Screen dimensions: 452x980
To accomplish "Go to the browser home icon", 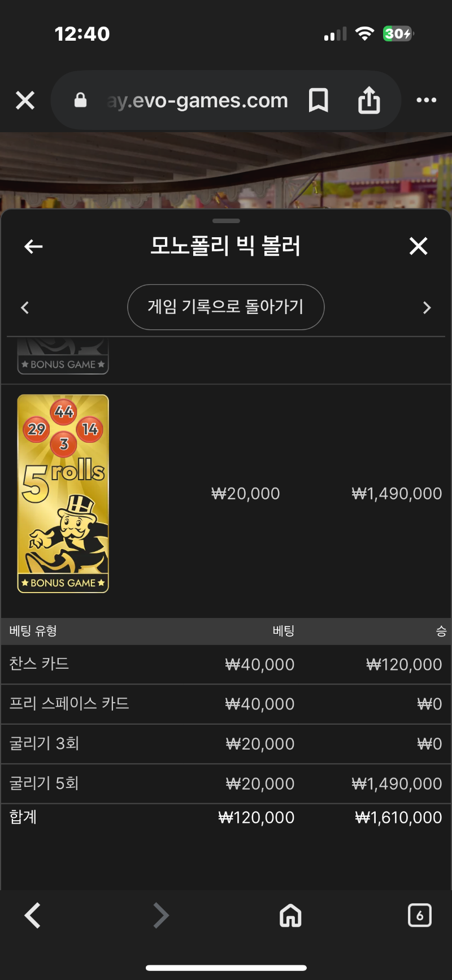I will (x=290, y=916).
